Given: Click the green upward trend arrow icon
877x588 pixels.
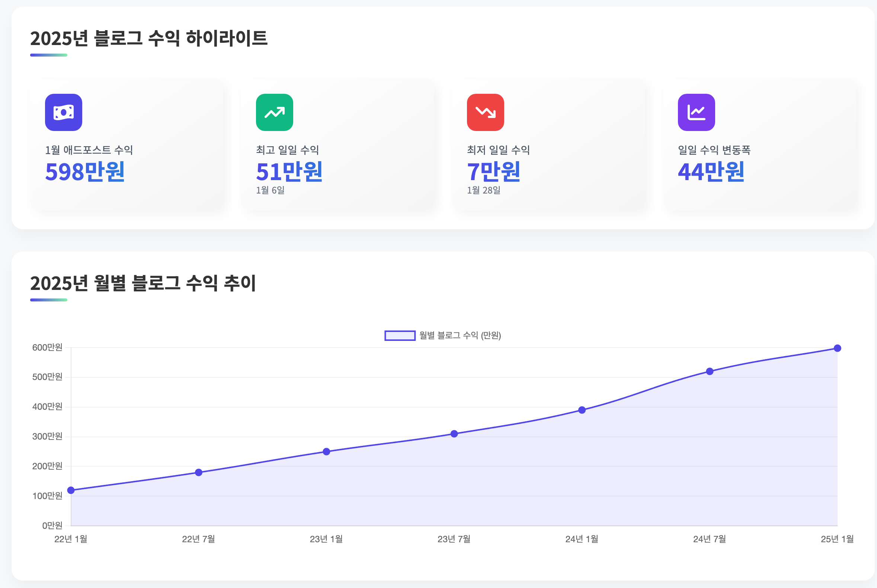Looking at the screenshot, I should coord(275,112).
